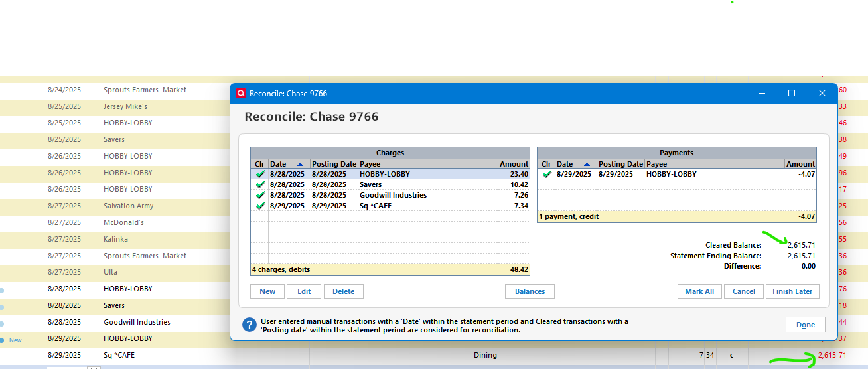
Task: Sort Payments by Payee column header
Action: point(715,164)
